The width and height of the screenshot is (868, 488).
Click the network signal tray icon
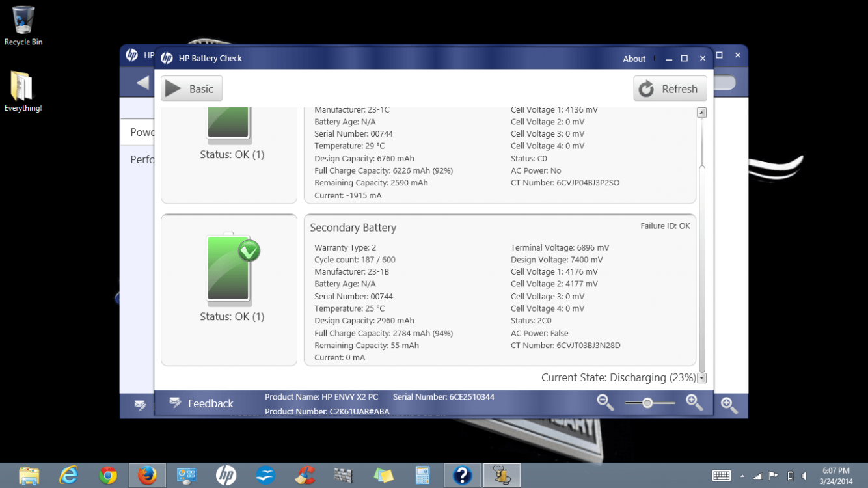click(x=758, y=476)
